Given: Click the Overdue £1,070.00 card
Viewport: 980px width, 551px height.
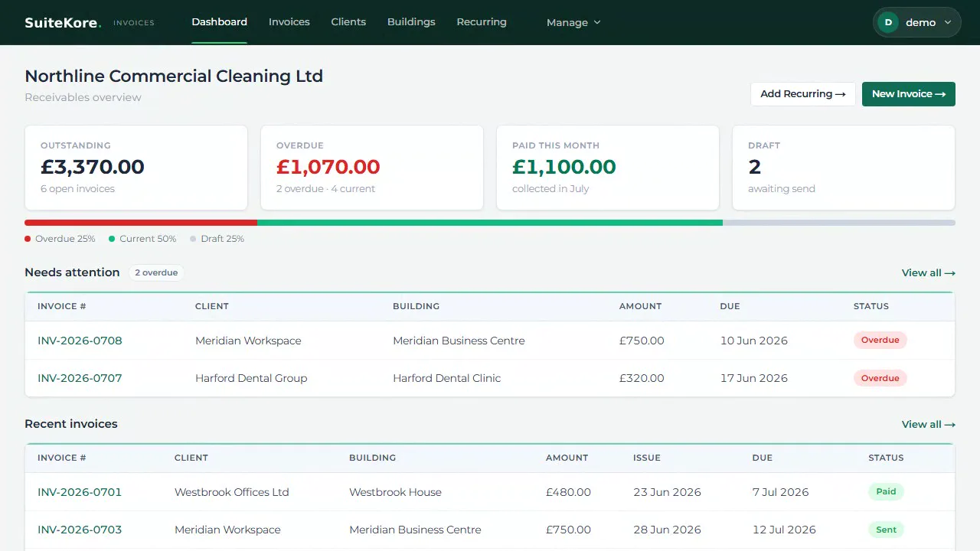Looking at the screenshot, I should click(x=372, y=168).
